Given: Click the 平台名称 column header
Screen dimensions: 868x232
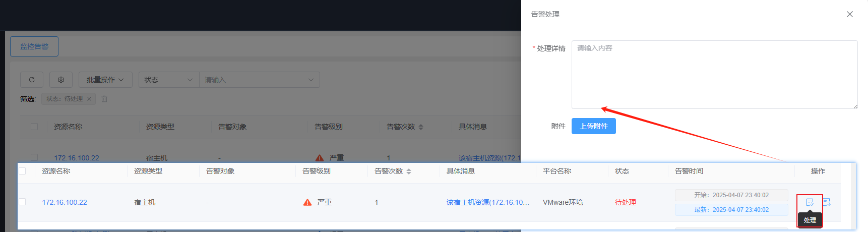Looking at the screenshot, I should click(x=557, y=171).
